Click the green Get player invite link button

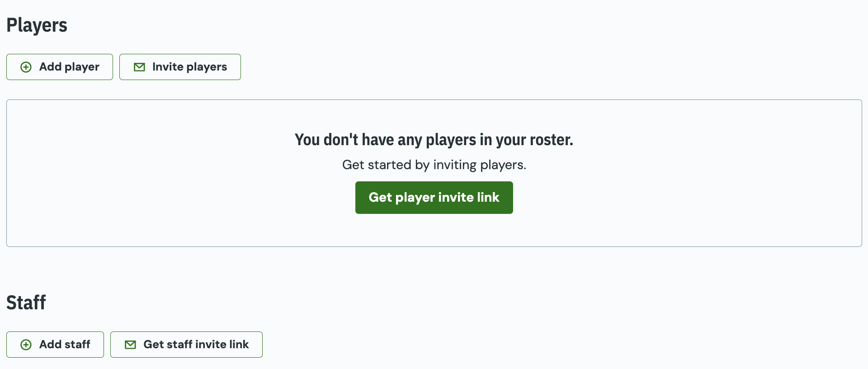coord(434,198)
